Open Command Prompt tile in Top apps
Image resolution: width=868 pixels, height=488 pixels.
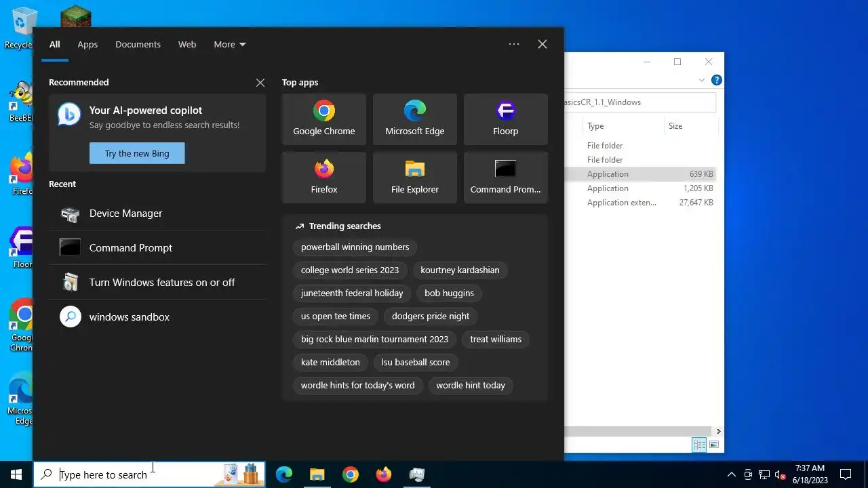506,178
